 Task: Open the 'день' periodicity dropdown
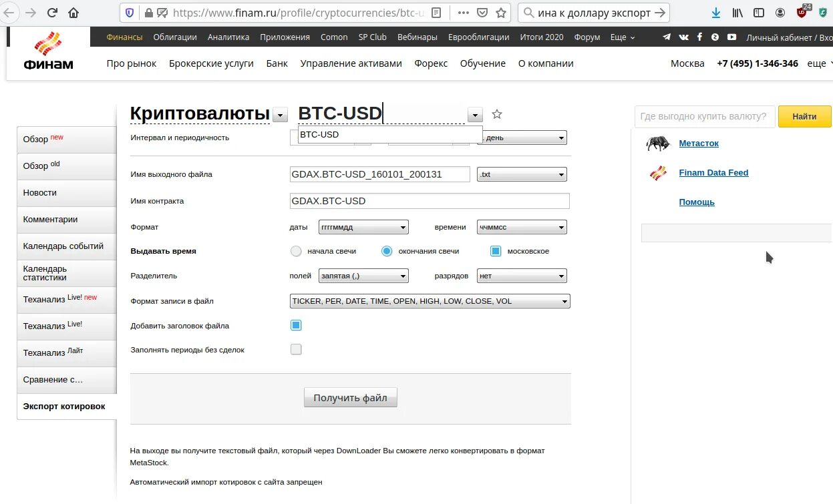point(522,138)
